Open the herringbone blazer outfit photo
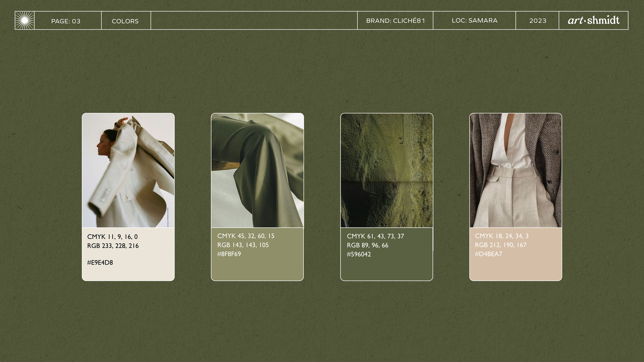 point(516,170)
